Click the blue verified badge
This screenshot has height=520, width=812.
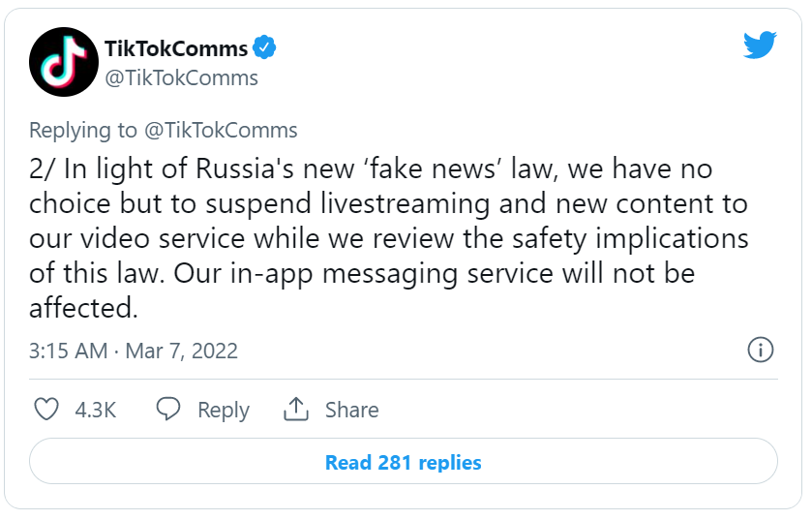[x=266, y=47]
